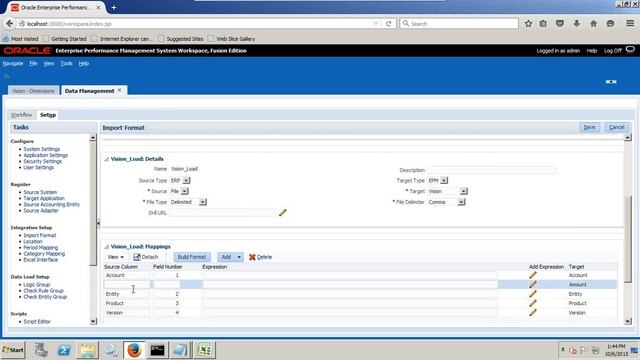
Task: Switch to the Workflow tab
Action: click(x=21, y=115)
